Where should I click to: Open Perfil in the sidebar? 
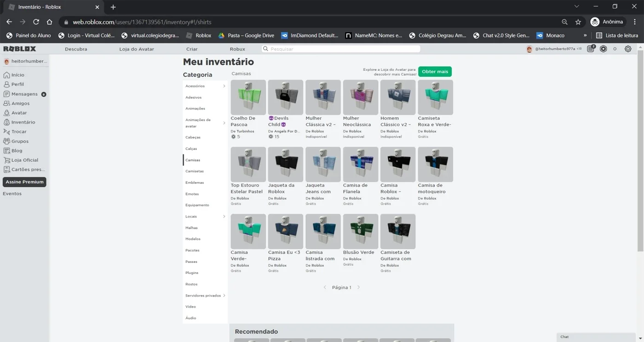(17, 85)
